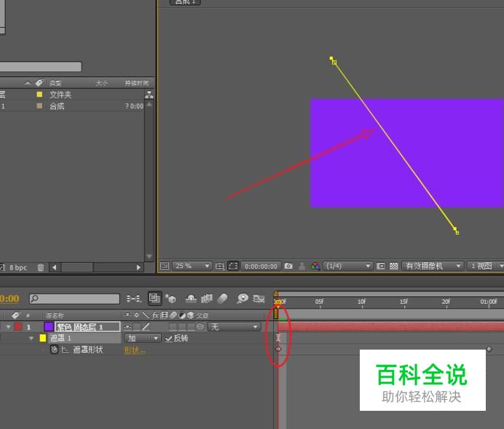Click the 源名称 source name column header
The width and height of the screenshot is (504, 429).
[x=55, y=315]
